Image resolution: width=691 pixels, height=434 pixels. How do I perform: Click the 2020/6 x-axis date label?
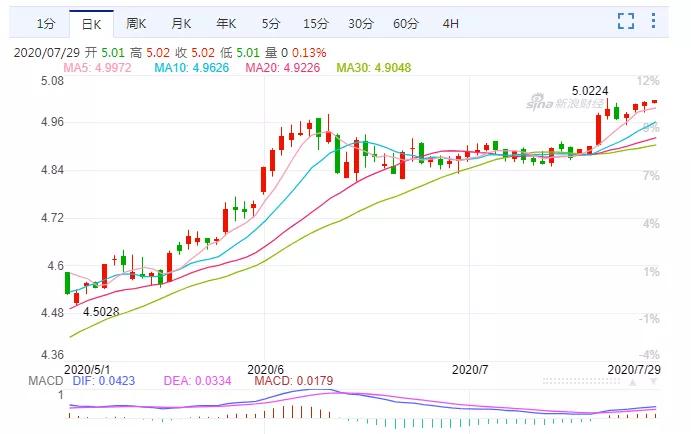click(x=265, y=369)
